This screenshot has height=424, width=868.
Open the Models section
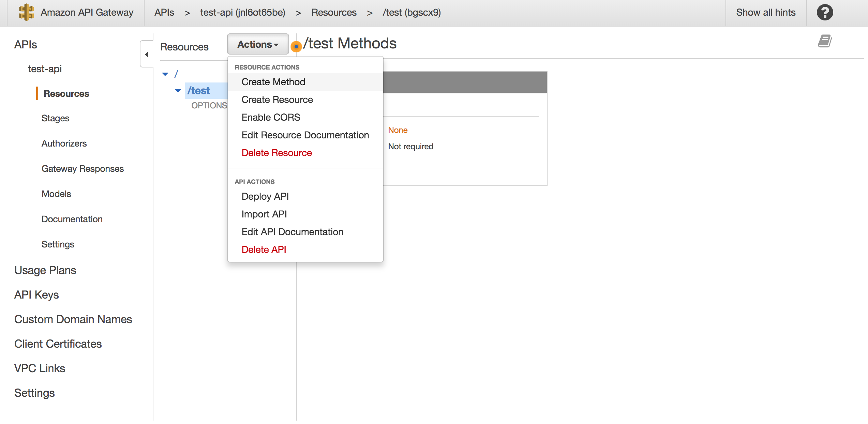[56, 194]
